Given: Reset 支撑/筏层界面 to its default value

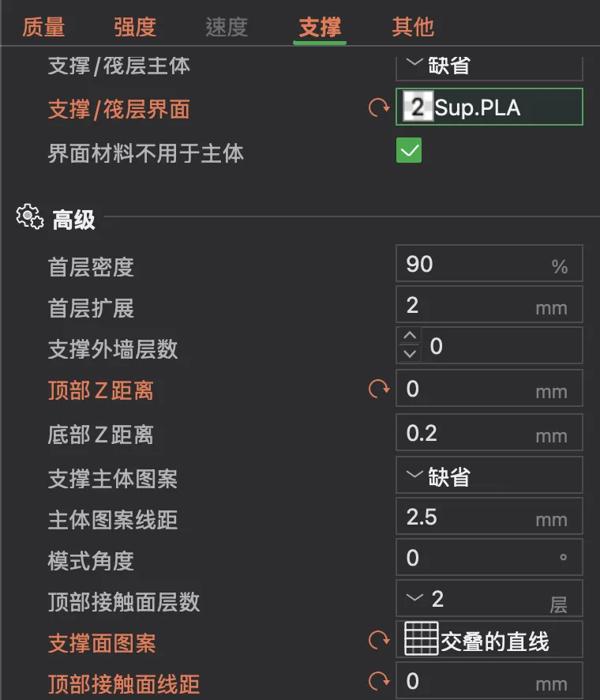Looking at the screenshot, I should 379,107.
